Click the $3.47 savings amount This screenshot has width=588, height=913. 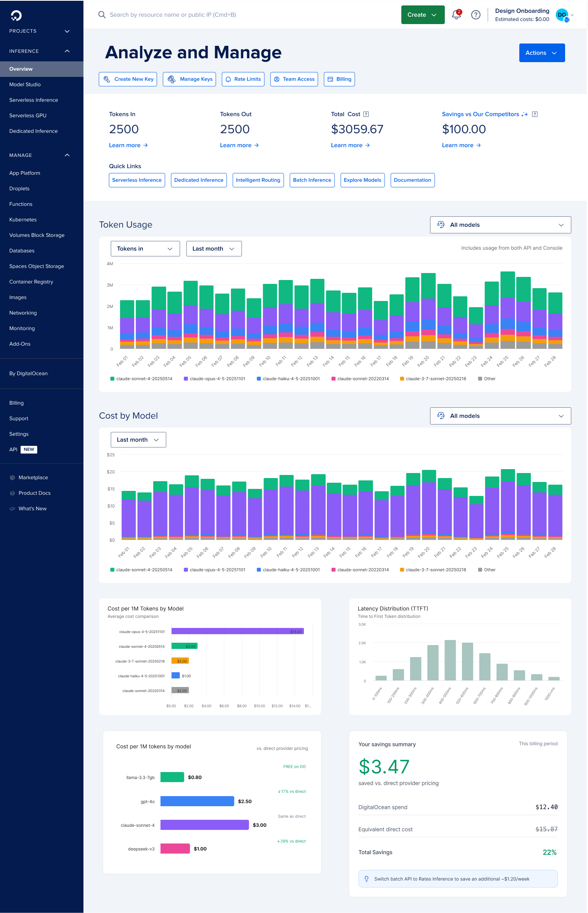pos(384,767)
